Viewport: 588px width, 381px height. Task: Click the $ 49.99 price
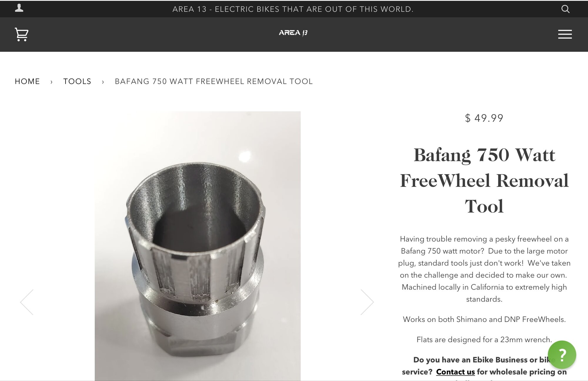point(484,118)
